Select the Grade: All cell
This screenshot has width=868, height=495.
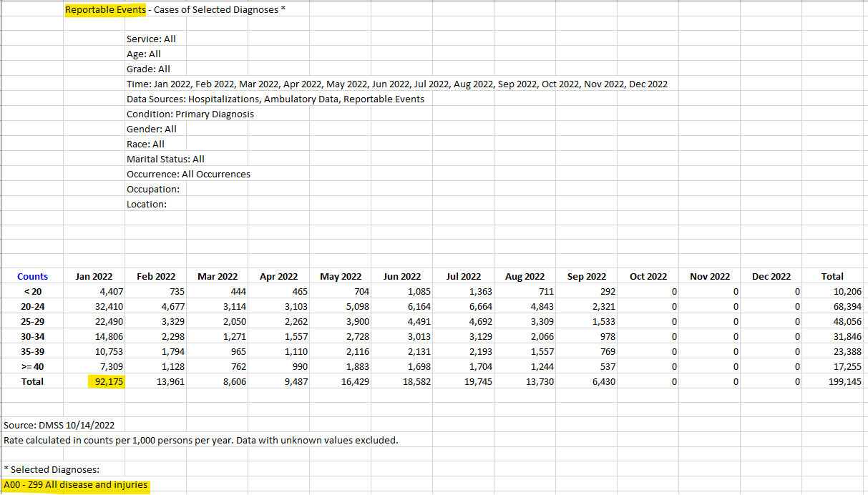point(148,69)
